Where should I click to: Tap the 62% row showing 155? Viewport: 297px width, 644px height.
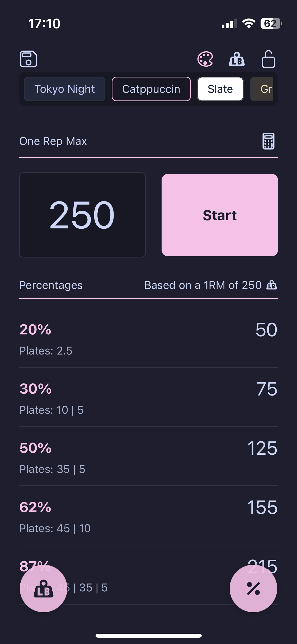click(148, 515)
